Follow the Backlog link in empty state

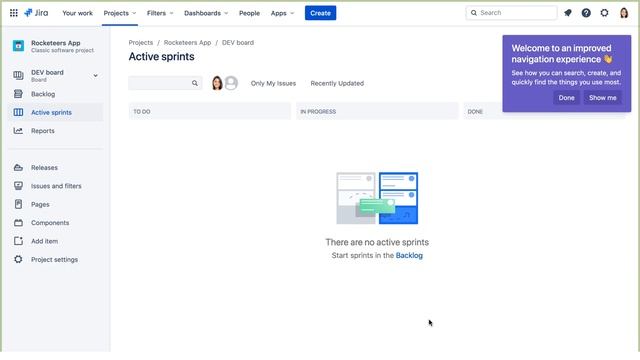pyautogui.click(x=409, y=255)
